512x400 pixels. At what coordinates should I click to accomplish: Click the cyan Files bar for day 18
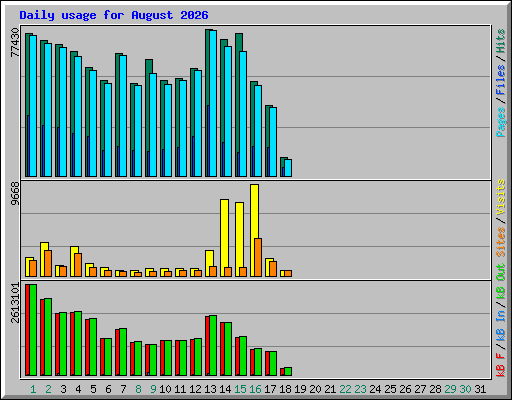coord(288,168)
